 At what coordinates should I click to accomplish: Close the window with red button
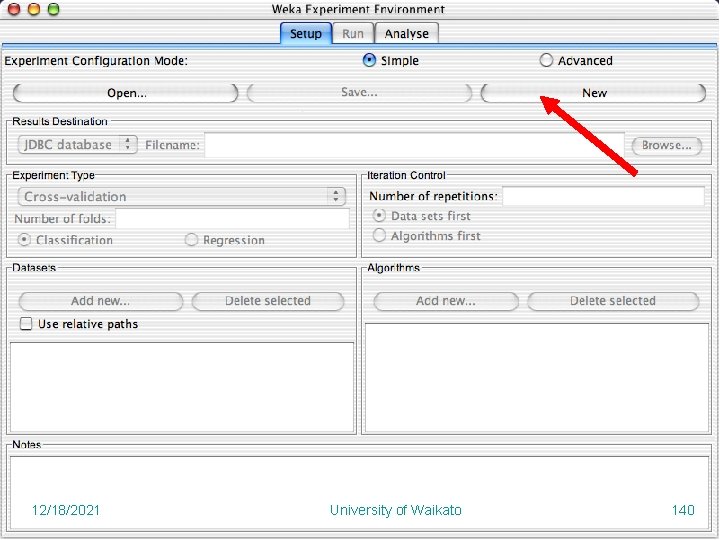(x=14, y=9)
